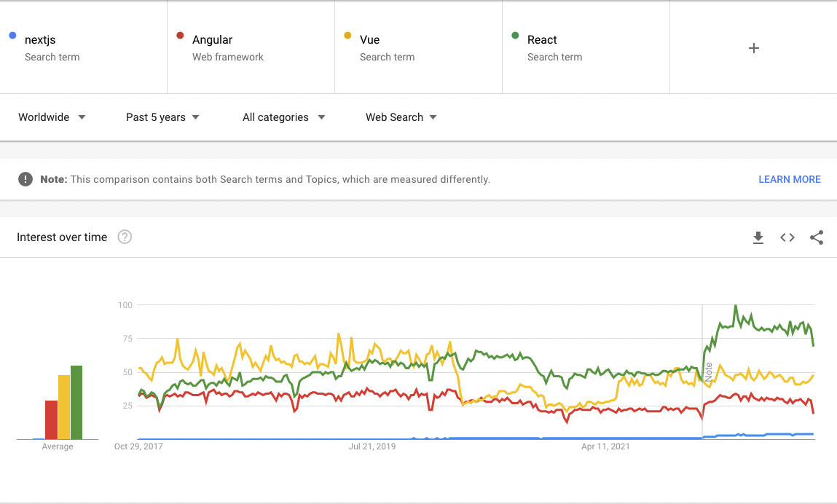Click the red dot for Angular
This screenshot has height=504, width=837.
click(x=180, y=36)
